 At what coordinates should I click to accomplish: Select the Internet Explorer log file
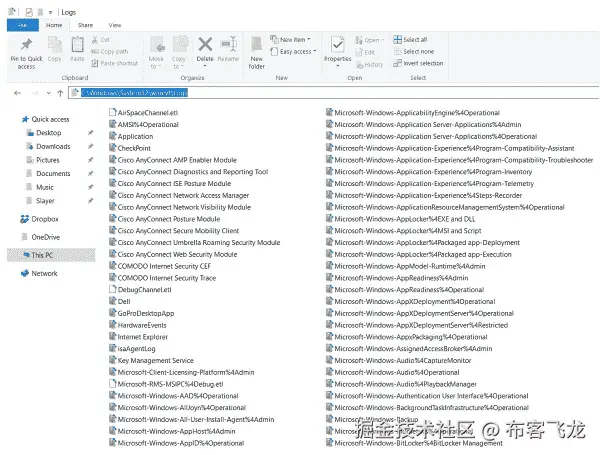(x=139, y=337)
